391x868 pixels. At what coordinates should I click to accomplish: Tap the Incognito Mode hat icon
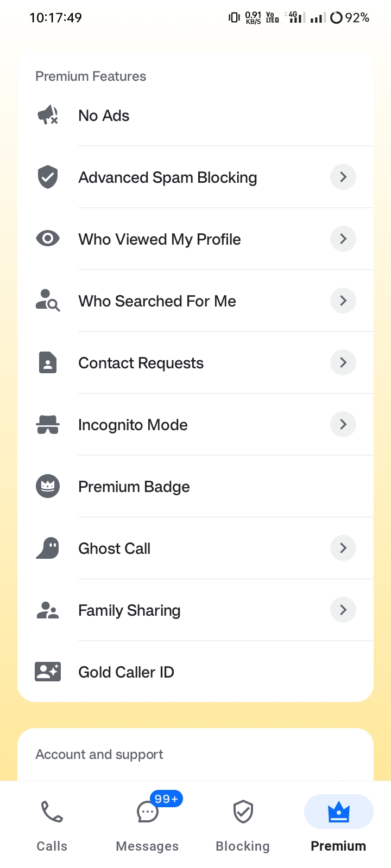[48, 424]
